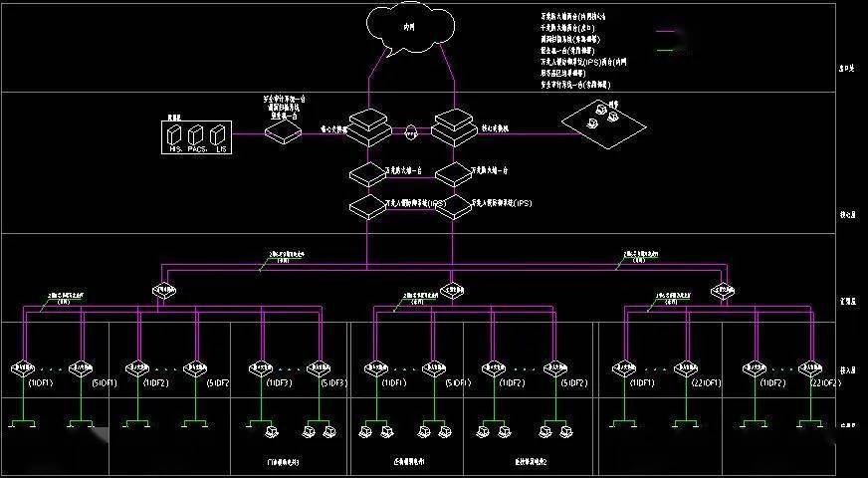868x478 pixels.
Task: Click the purple line sample in the legend
Action: point(665,31)
